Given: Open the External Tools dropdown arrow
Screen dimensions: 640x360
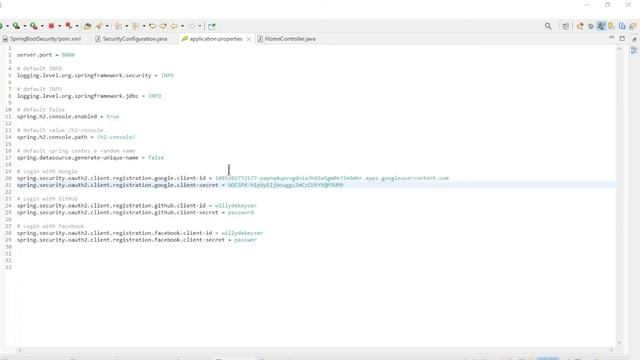Looking at the screenshot, I should click(x=42, y=26).
